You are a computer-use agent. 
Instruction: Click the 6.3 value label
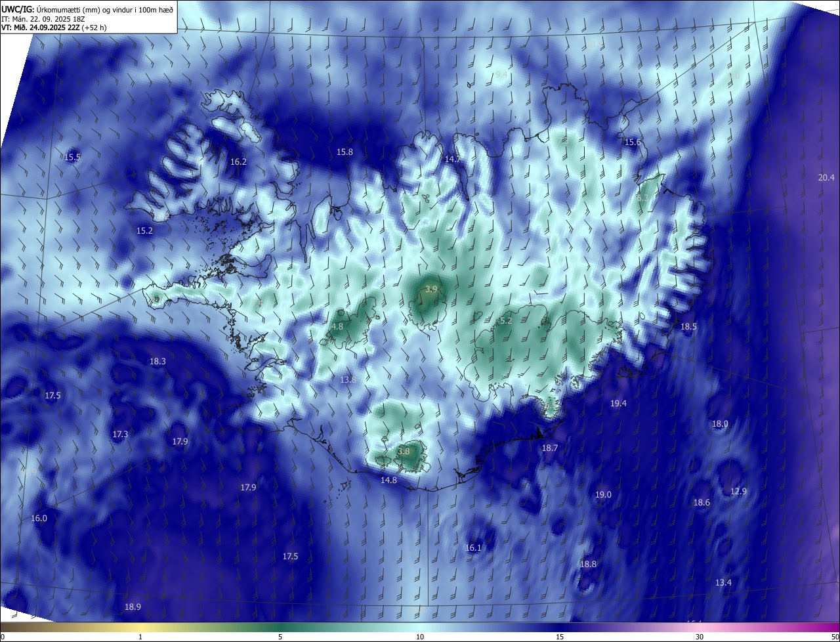coord(642,198)
